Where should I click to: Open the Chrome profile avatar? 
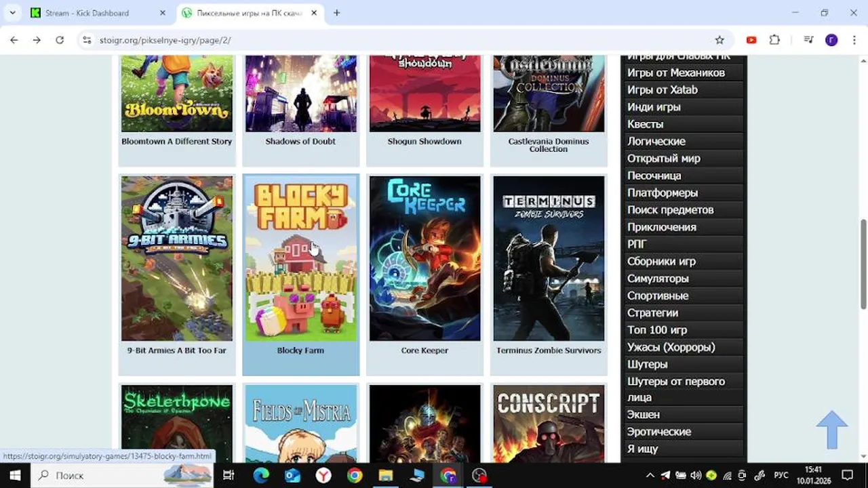pyautogui.click(x=831, y=40)
